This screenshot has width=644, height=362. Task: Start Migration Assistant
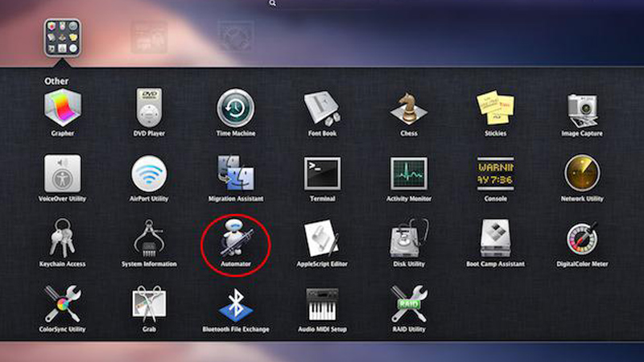click(235, 174)
